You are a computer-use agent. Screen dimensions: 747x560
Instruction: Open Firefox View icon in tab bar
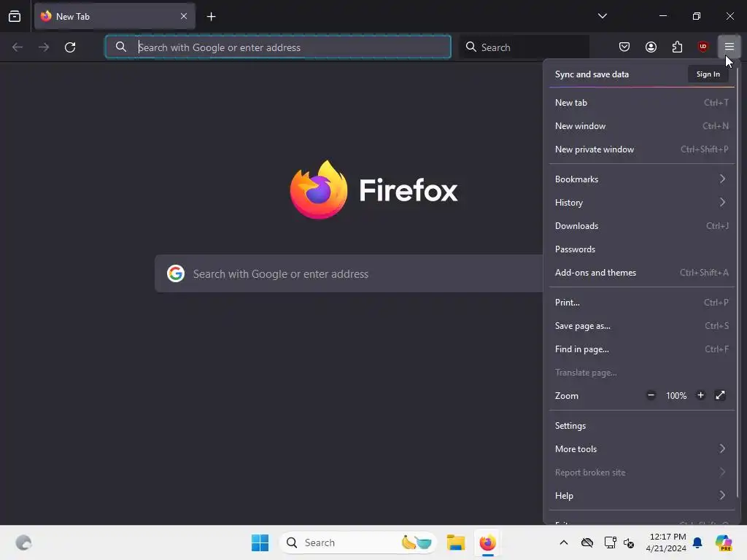(x=15, y=16)
